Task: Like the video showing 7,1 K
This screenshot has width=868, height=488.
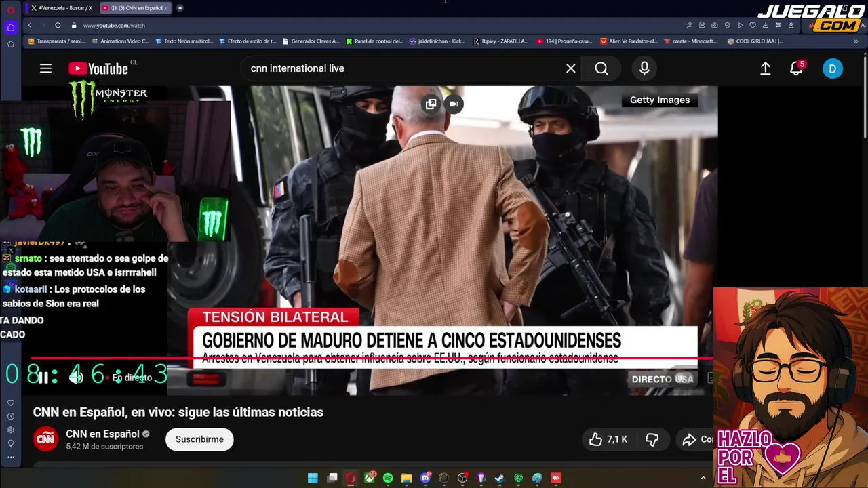Action: (608, 439)
